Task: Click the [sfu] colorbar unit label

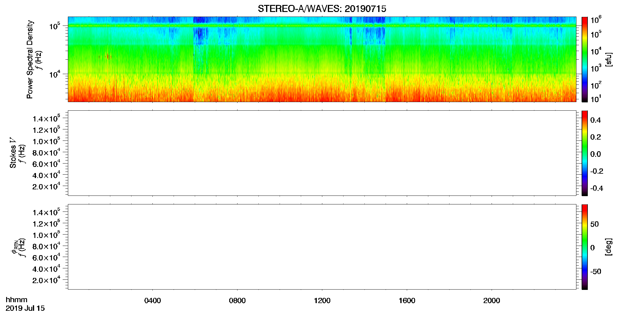Action: 608,59
